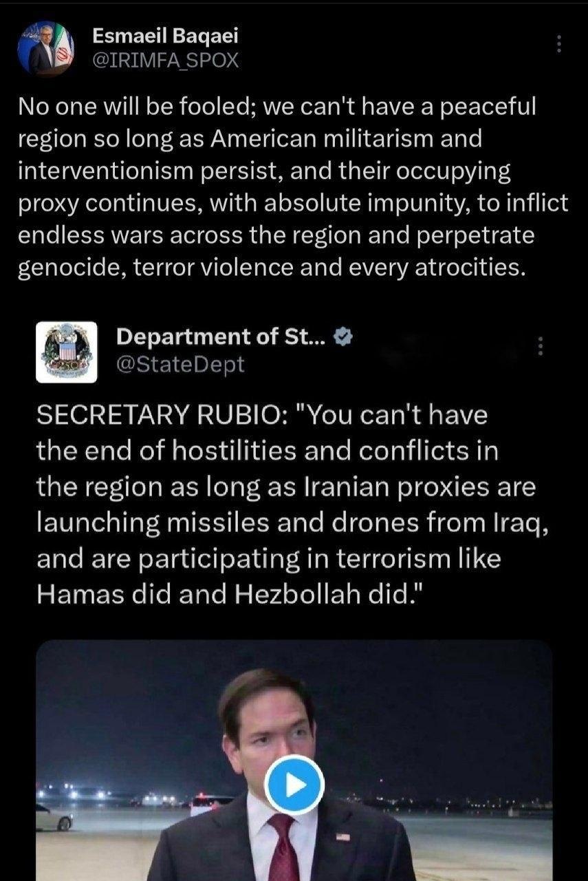588x881 pixels.
Task: Tap the flag lapel pin on Rubio's jacket
Action: point(342,837)
